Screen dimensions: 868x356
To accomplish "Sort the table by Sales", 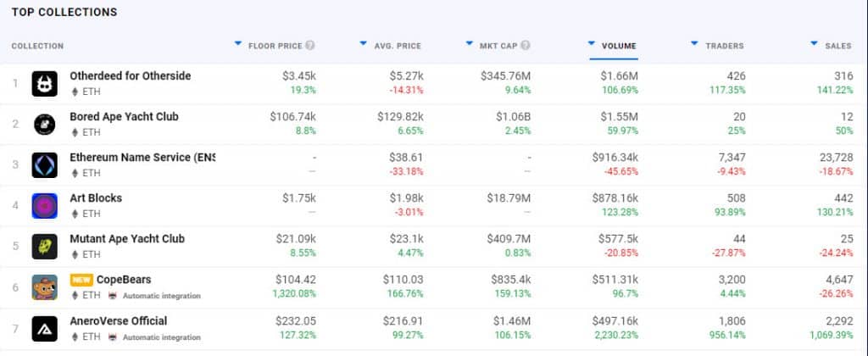I will pyautogui.click(x=838, y=46).
